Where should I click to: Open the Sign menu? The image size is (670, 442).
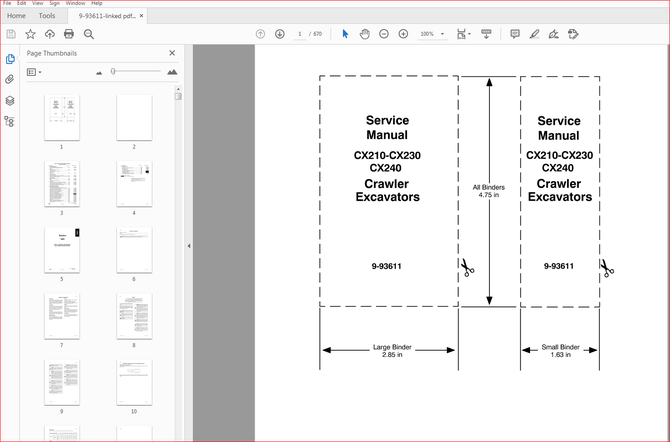point(54,3)
